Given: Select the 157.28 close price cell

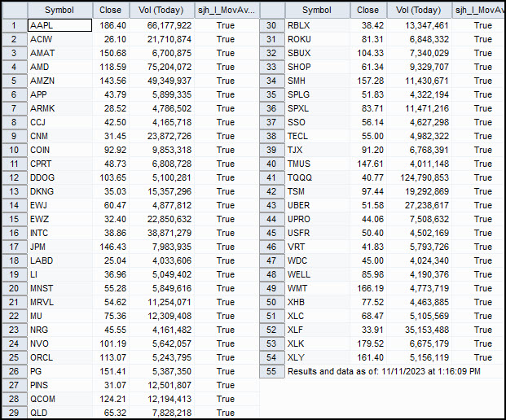Looking at the screenshot, I should coord(368,81).
